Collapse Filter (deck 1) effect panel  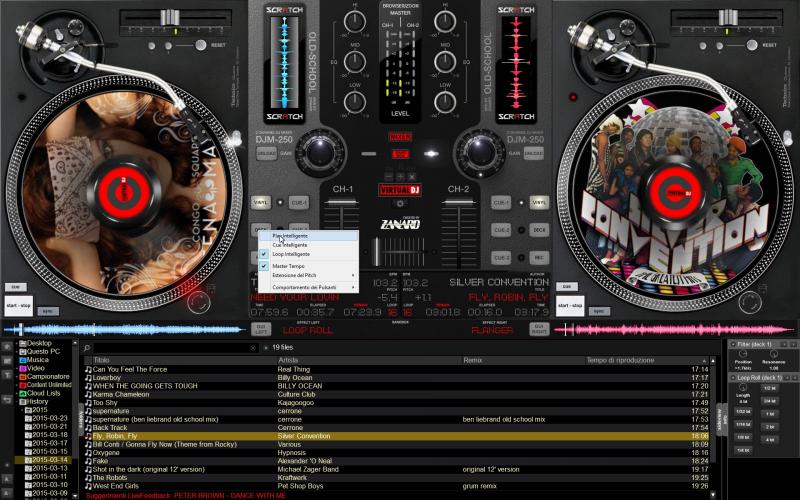pyautogui.click(x=733, y=344)
